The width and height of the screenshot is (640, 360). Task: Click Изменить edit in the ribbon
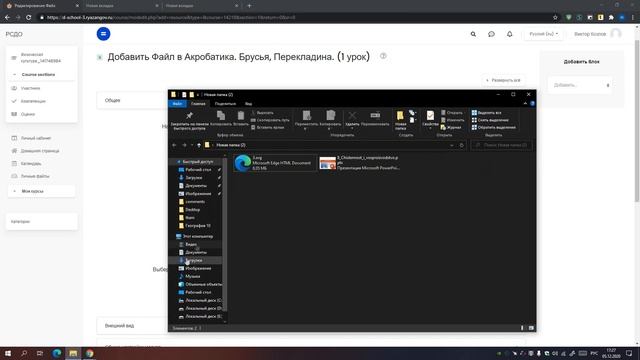pos(452,120)
